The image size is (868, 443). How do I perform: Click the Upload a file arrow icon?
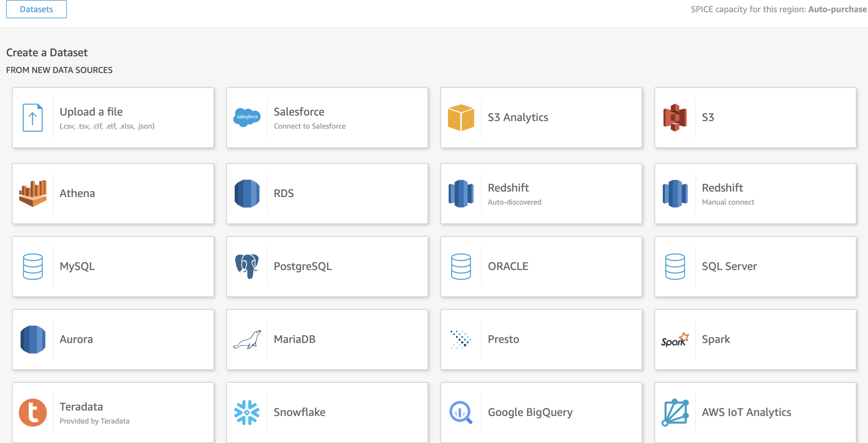(33, 117)
